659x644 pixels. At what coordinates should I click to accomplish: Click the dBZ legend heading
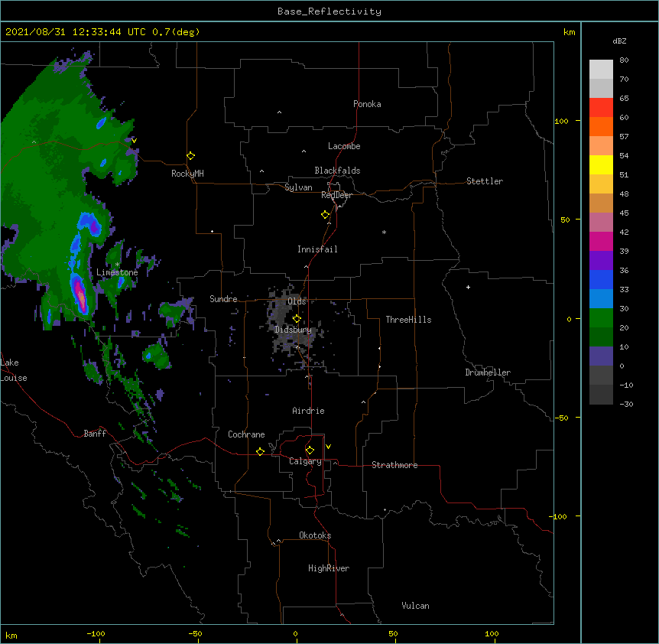[619, 41]
